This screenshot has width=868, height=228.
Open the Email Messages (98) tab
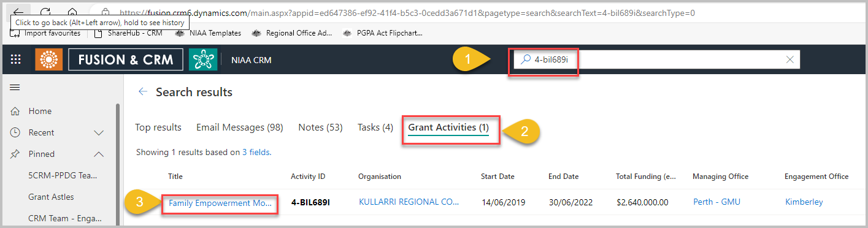(x=239, y=127)
